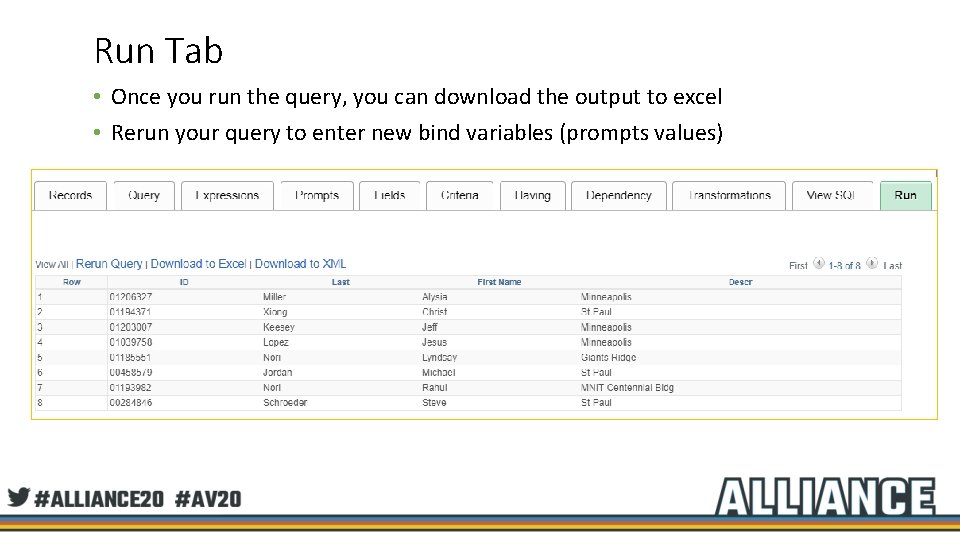Screen dimensions: 960x540
Task: Select first name cell Jesus
Action: coord(435,342)
